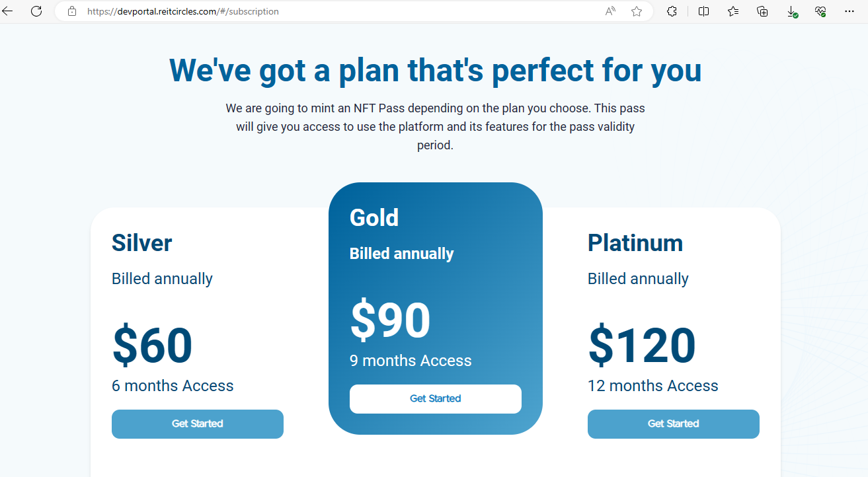
Task: Open the Collections panel
Action: 762,11
